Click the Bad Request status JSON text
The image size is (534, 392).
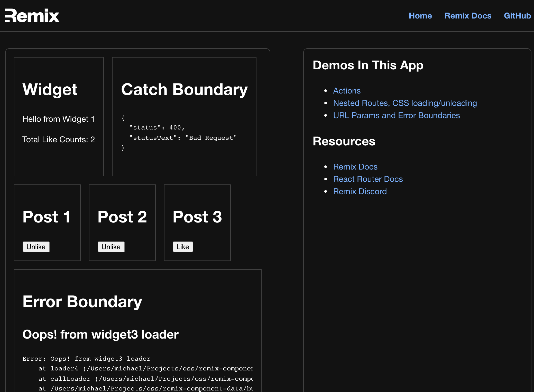[x=182, y=138]
